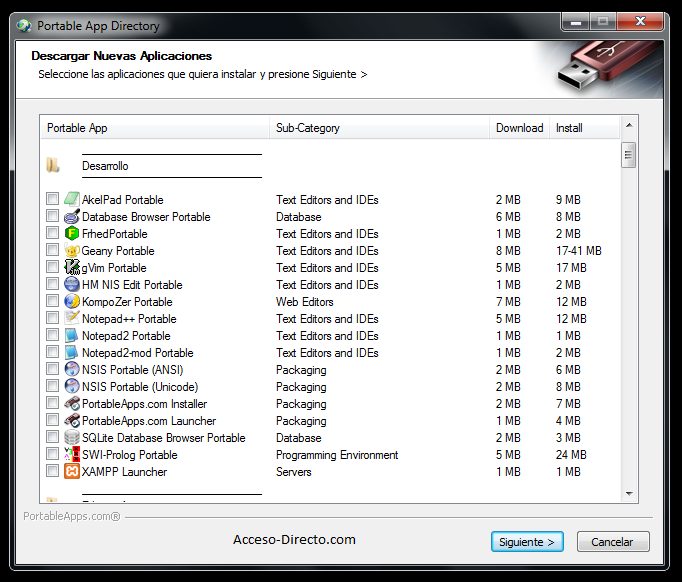Click the list scrollbar down arrow
The width and height of the screenshot is (682, 582).
coord(629,493)
